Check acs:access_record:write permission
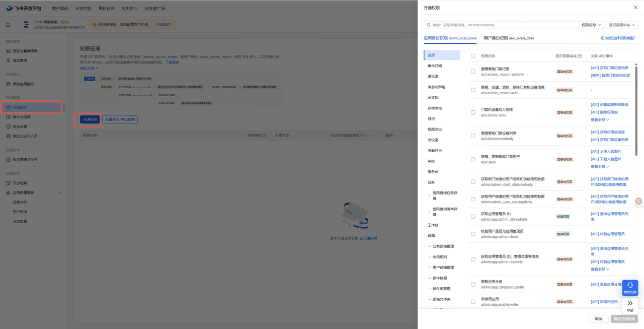This screenshot has width=644, height=329. pyautogui.click(x=473, y=90)
